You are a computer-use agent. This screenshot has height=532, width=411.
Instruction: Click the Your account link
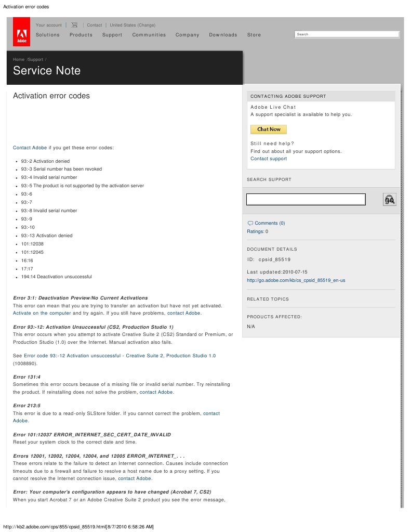[x=48, y=25]
